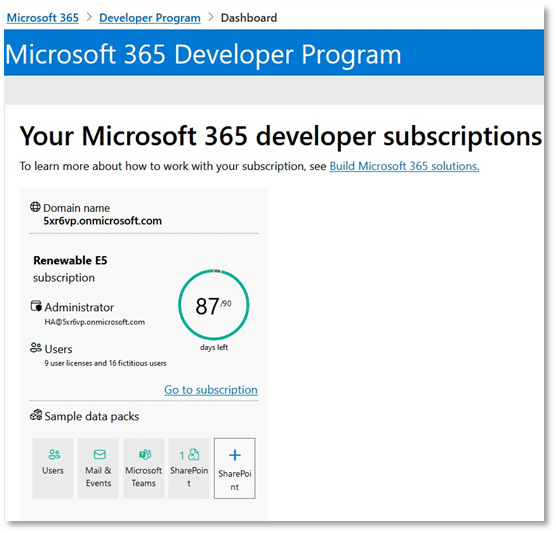Click the 5xr6vp.onmicrosoft.com domain text

coord(102,221)
